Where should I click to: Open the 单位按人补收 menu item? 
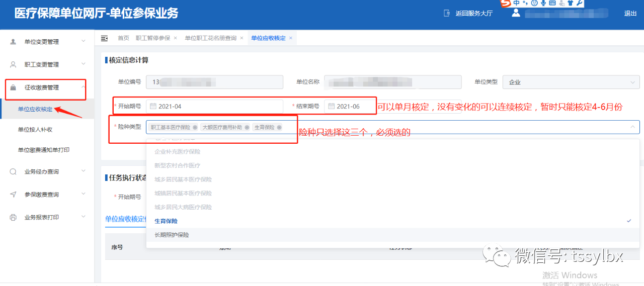coord(35,130)
